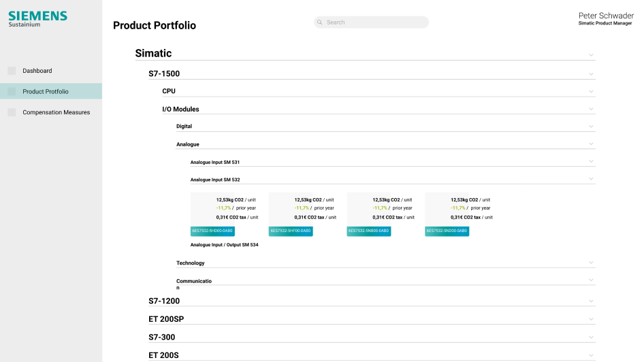
Task: Collapse the Simatic section chevron
Action: click(x=591, y=54)
